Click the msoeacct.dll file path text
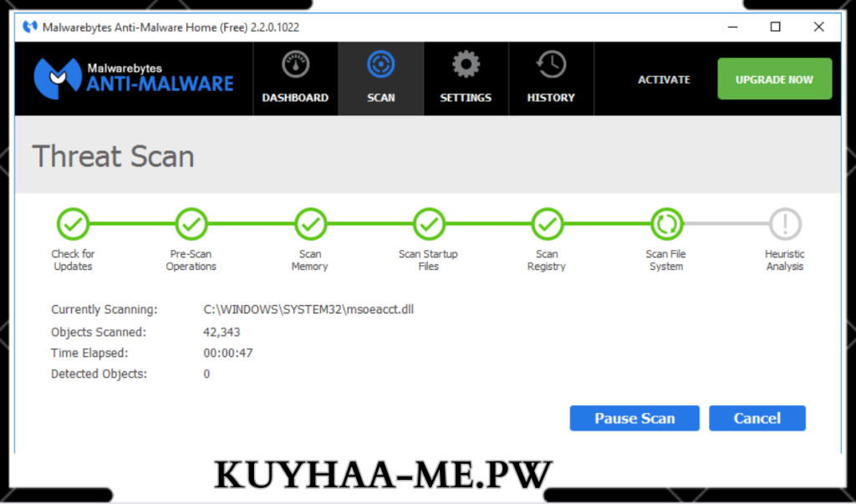Viewport: 856px width, 504px height. (x=308, y=309)
